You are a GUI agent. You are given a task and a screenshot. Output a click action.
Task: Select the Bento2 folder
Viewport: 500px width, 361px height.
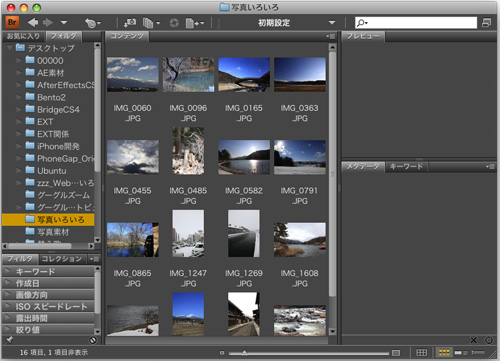pos(51,97)
